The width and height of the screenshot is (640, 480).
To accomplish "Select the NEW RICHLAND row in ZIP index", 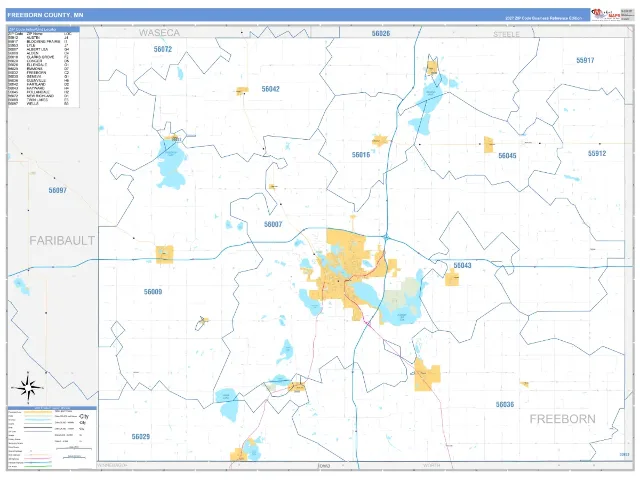I will click(38, 96).
